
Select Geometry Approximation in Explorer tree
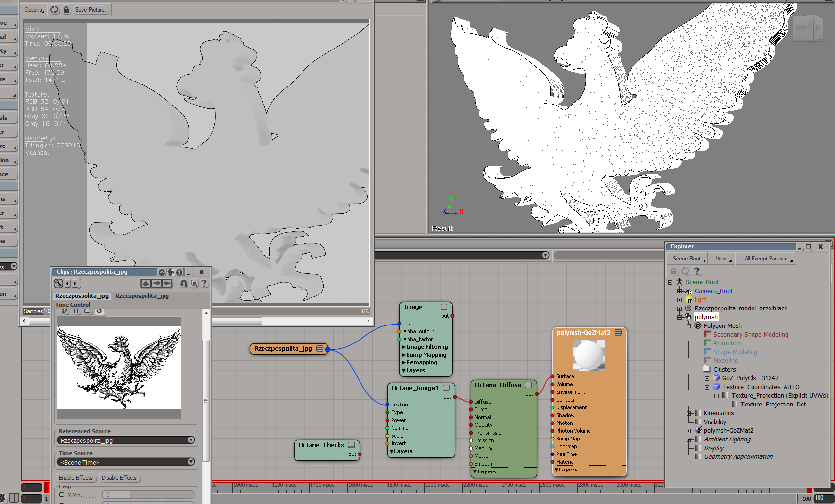(738, 457)
